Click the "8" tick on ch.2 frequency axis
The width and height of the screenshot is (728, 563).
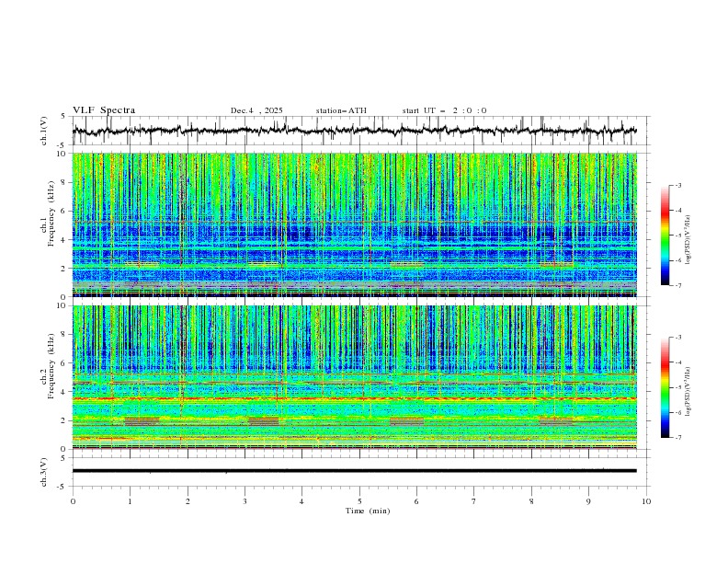click(63, 335)
